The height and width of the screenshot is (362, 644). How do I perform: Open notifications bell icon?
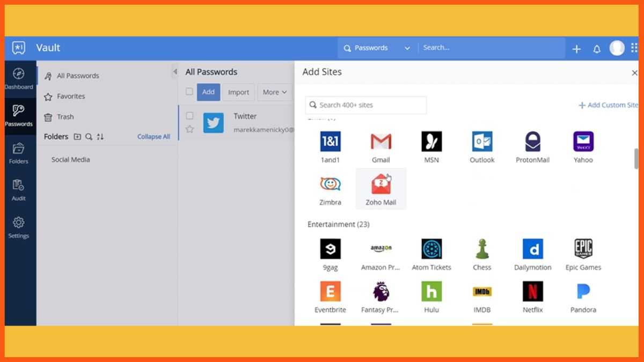[597, 49]
